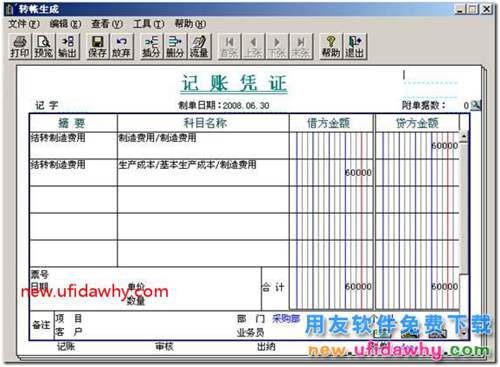Click the 出纳 signature label
Viewport: 500px width, 367px height.
point(266,347)
